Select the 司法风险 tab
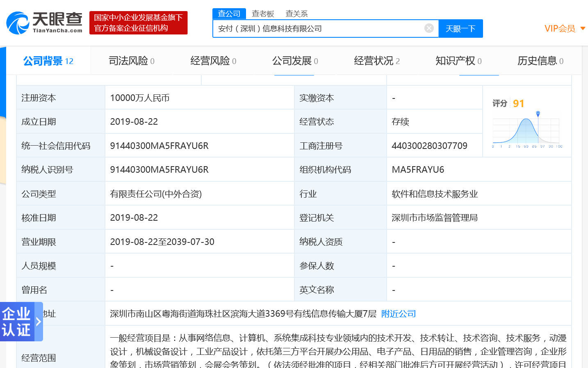Viewport: 588px width, 368px height. (x=132, y=61)
